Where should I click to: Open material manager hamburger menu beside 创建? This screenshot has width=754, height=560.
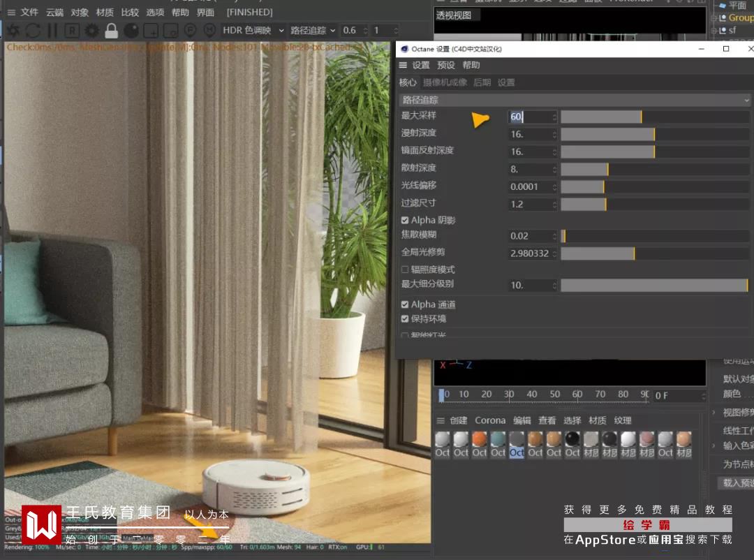click(441, 420)
